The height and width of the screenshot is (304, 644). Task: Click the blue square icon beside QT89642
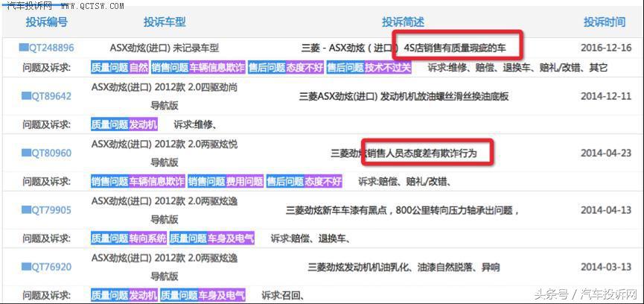click(x=26, y=96)
